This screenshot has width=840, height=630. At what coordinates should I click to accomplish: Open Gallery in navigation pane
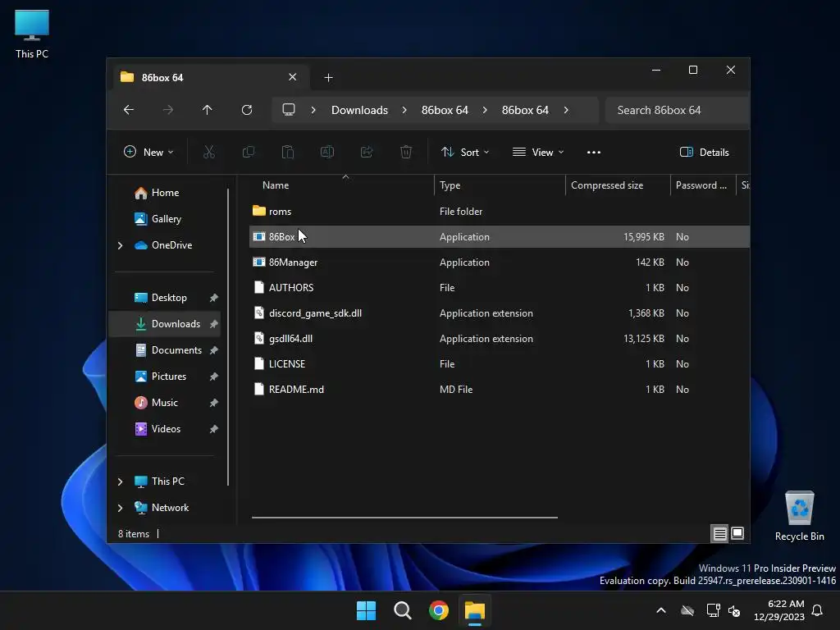tap(166, 219)
